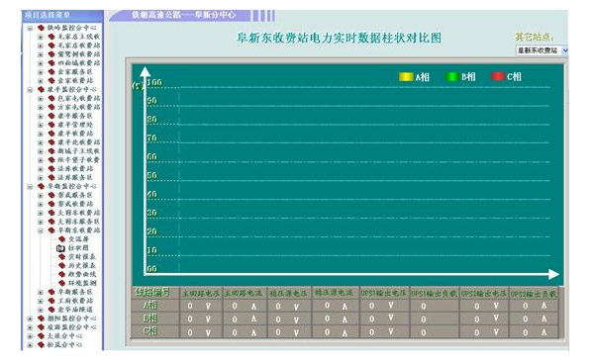Expand the 朝阳监控分中心 tree node
This screenshot has width=592, height=364.
click(30, 318)
